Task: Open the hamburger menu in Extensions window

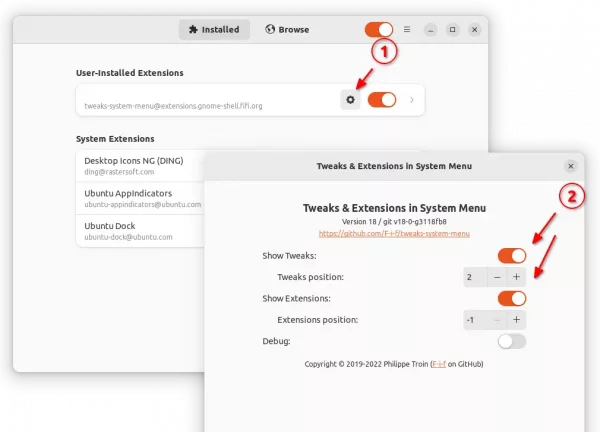Action: click(407, 29)
